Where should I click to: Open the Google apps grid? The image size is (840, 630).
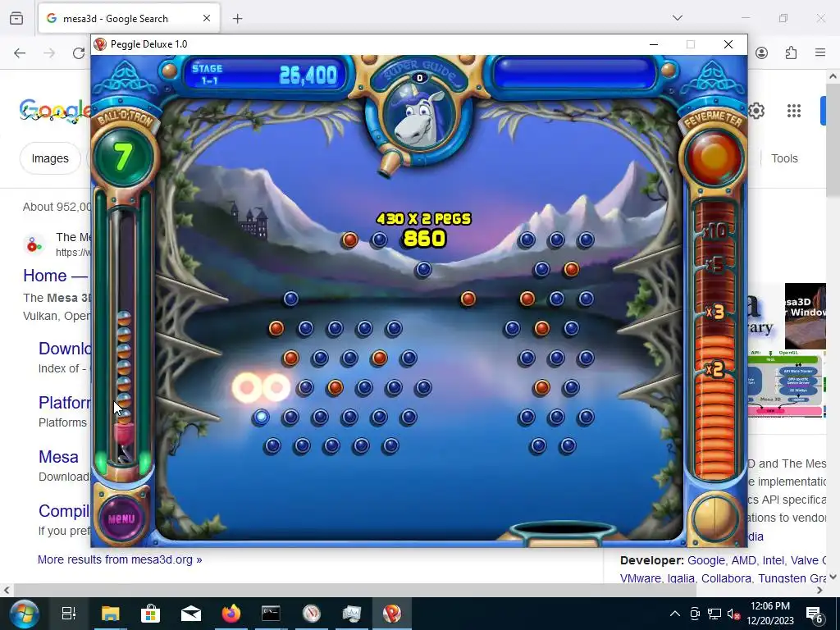[794, 111]
